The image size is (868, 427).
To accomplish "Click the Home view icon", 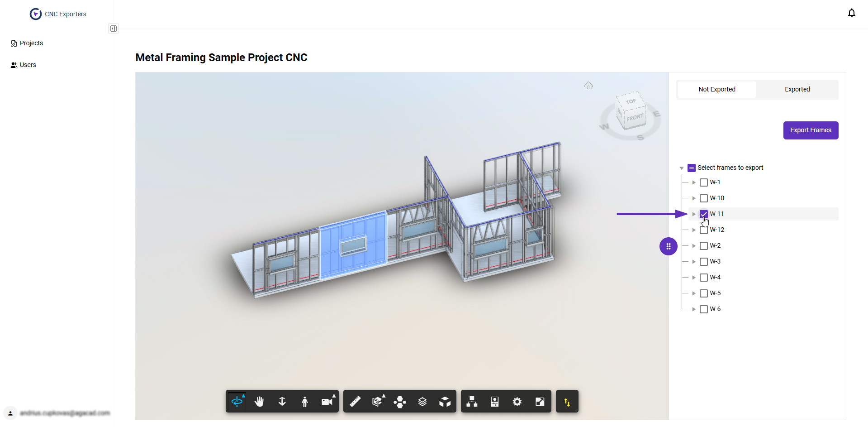I will tap(588, 86).
